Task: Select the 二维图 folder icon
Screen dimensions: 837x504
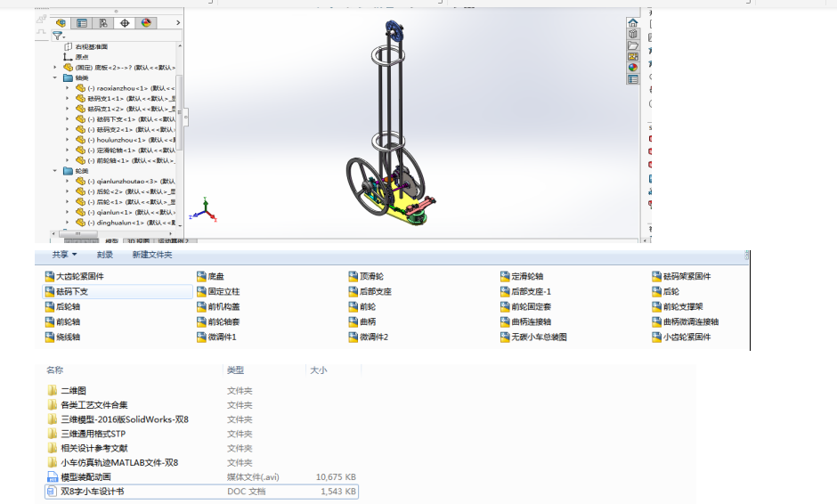Action: pos(53,390)
